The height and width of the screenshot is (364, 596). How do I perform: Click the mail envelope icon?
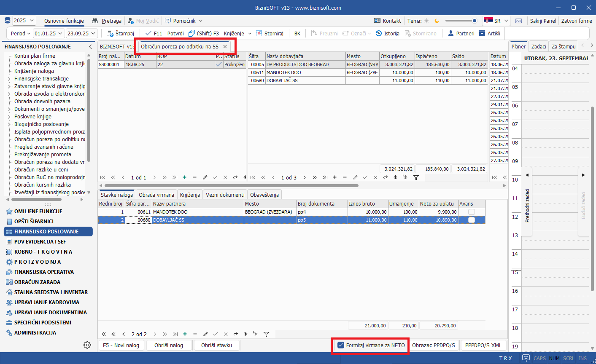coord(518,21)
